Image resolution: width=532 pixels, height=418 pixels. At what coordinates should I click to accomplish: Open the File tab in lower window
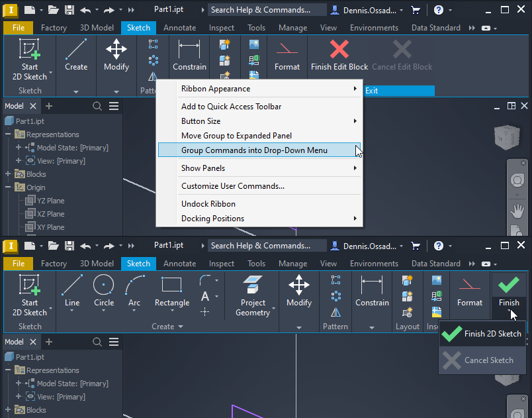click(x=19, y=264)
